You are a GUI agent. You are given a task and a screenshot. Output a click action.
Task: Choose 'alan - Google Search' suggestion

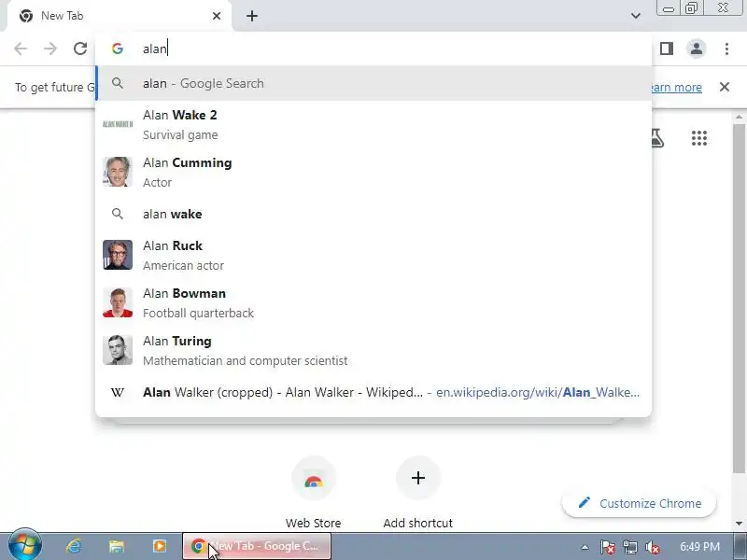pos(373,83)
